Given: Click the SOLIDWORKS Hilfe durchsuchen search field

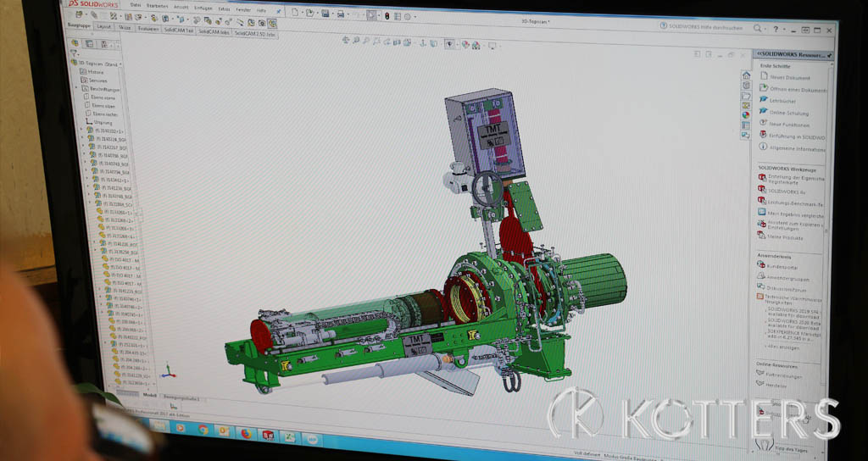Looking at the screenshot, I should [x=706, y=26].
